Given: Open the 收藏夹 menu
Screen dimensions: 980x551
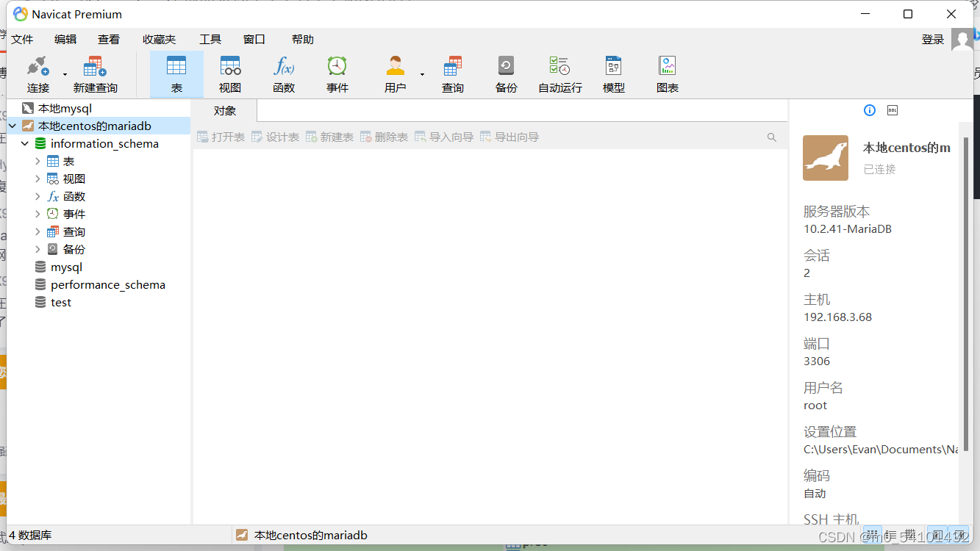Looking at the screenshot, I should (160, 40).
